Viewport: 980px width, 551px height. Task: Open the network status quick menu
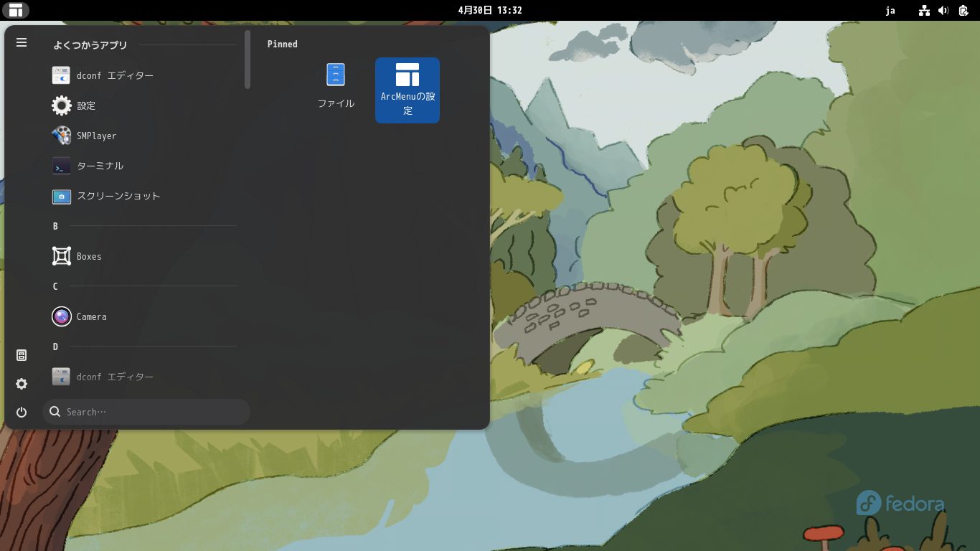(924, 10)
